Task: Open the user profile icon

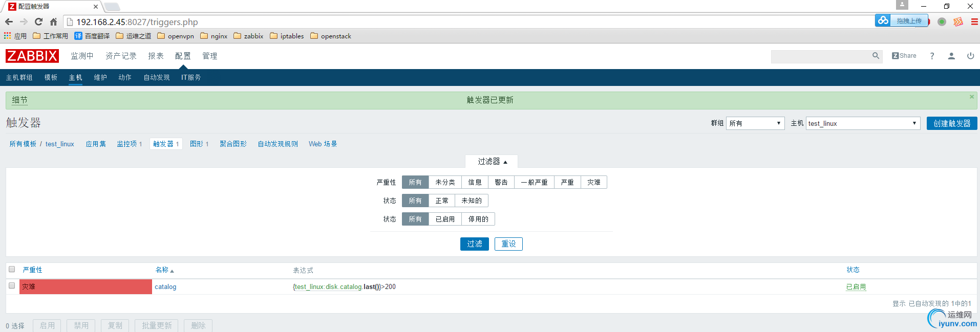Action: 951,56
